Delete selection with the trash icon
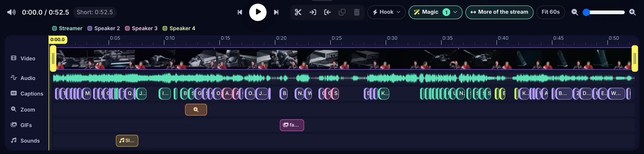 357,12
